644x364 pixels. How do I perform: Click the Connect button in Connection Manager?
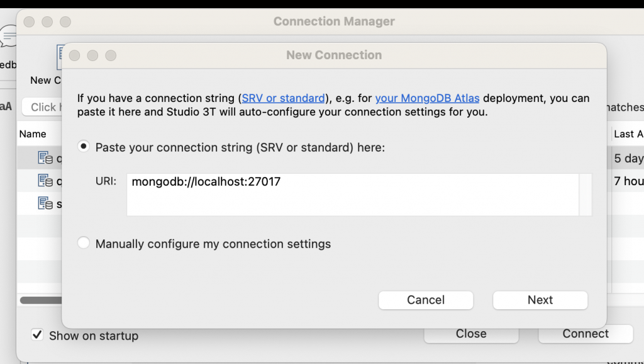tap(586, 334)
